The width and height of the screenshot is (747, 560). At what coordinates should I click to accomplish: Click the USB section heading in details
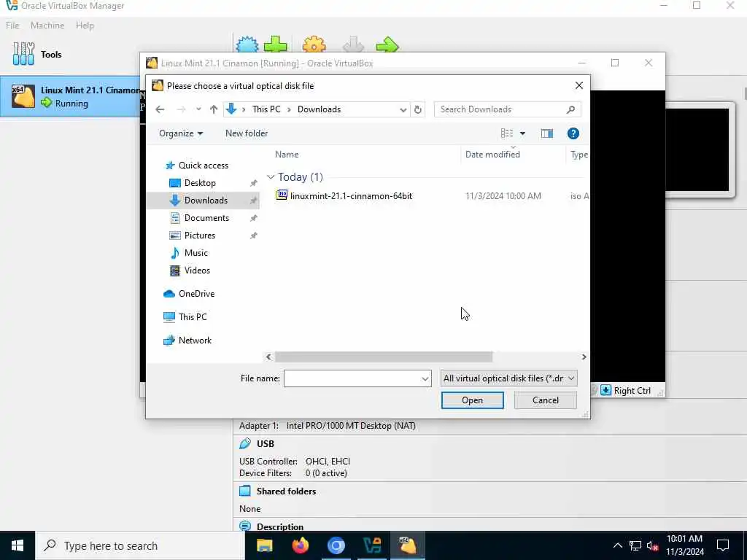[x=265, y=444]
